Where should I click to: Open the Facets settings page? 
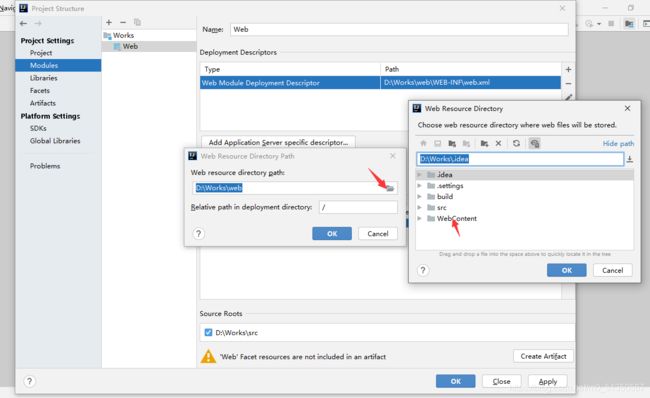point(39,90)
